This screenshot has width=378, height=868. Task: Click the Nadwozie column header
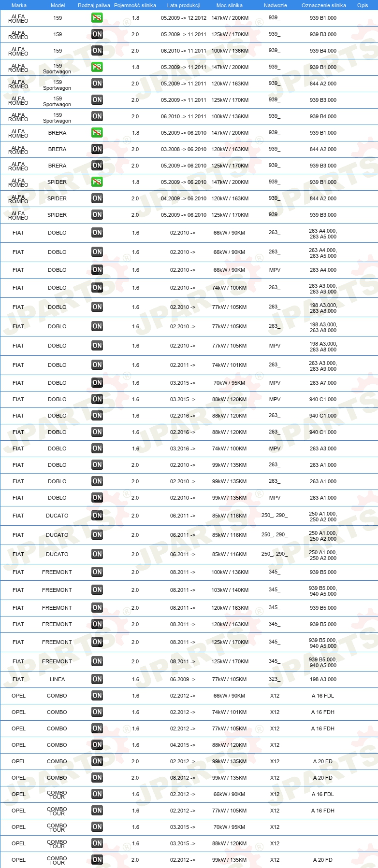point(276,5)
